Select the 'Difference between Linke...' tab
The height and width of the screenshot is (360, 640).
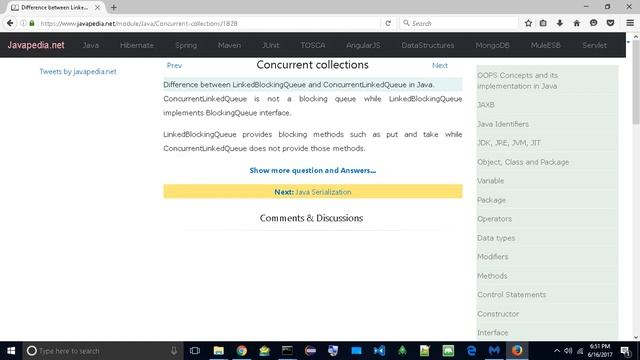(x=54, y=7)
